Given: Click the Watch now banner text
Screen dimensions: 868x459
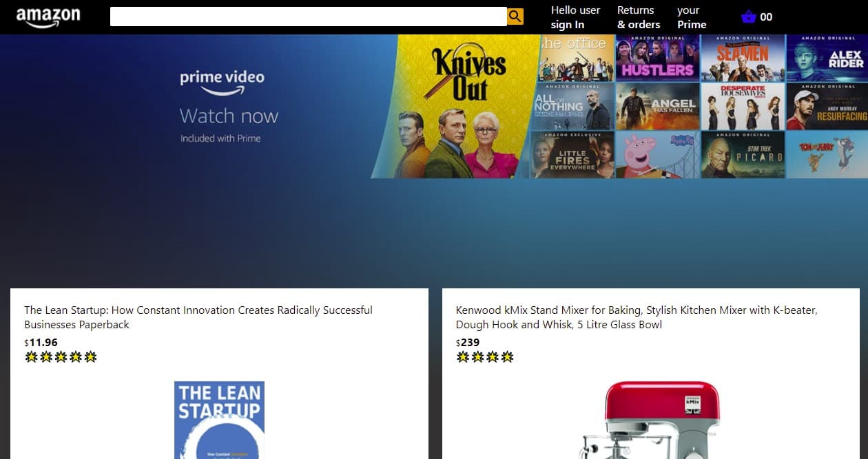Looking at the screenshot, I should (229, 116).
